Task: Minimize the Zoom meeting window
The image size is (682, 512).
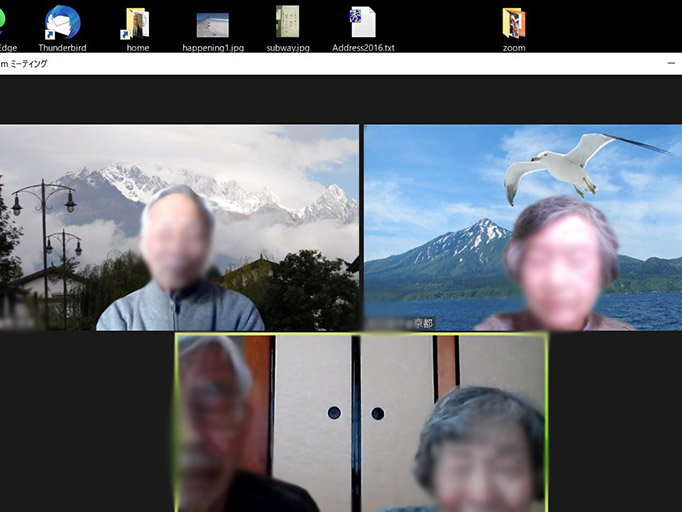Action: pos(670,63)
